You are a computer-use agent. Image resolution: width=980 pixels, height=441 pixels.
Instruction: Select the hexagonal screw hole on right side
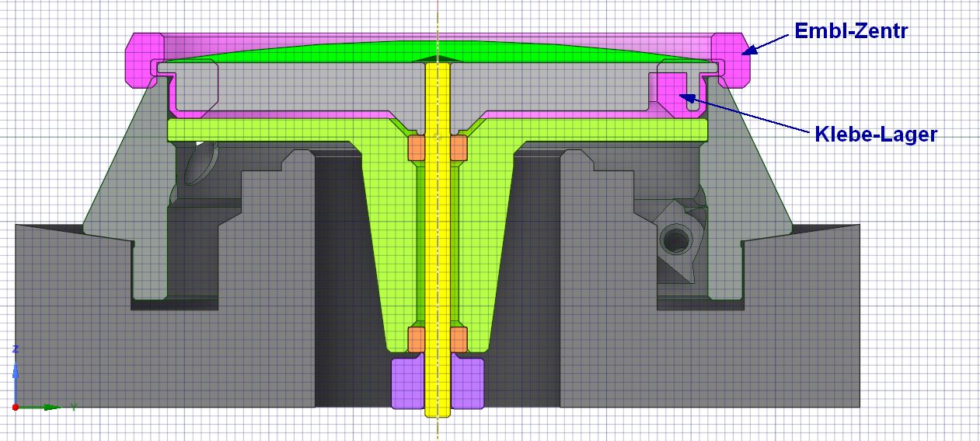pos(676,238)
